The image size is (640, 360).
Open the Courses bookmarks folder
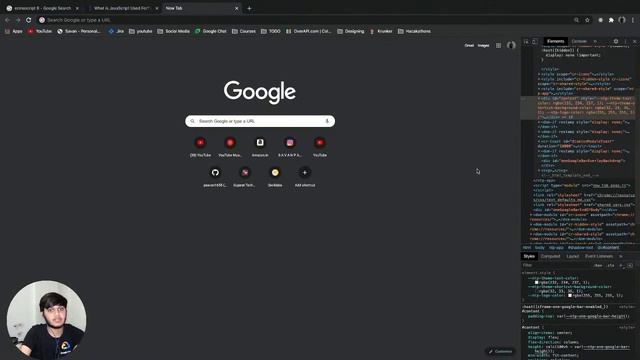(x=244, y=31)
